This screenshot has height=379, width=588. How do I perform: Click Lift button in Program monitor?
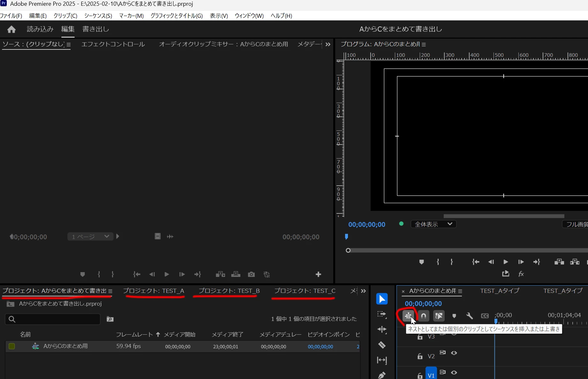tap(559, 262)
